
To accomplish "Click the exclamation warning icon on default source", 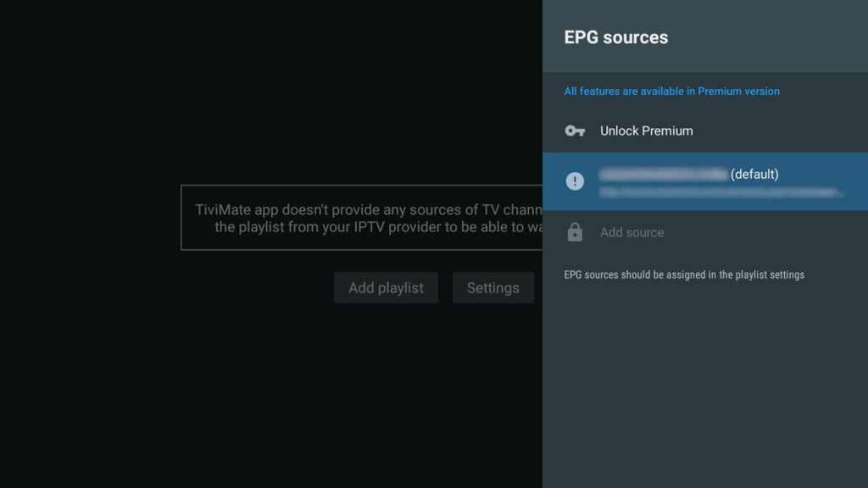I will 575,180.
